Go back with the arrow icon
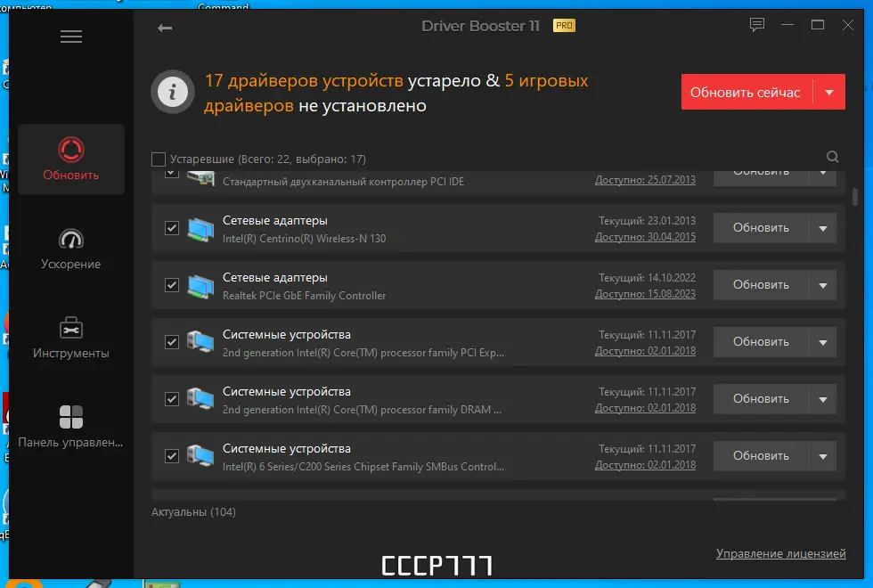The image size is (873, 588). (165, 28)
